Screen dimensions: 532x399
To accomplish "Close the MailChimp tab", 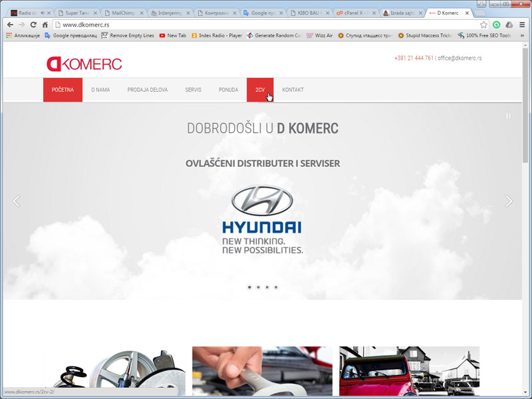I will coord(142,13).
